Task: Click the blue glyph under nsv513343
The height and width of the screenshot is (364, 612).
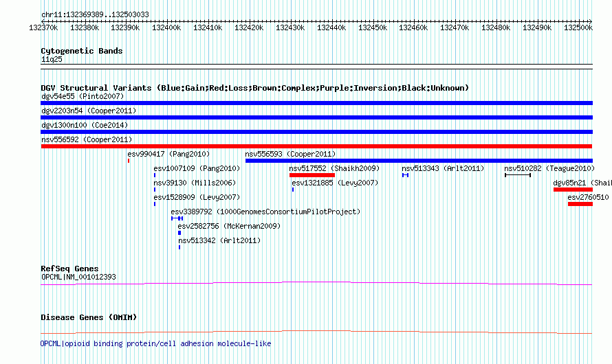Action: point(405,175)
